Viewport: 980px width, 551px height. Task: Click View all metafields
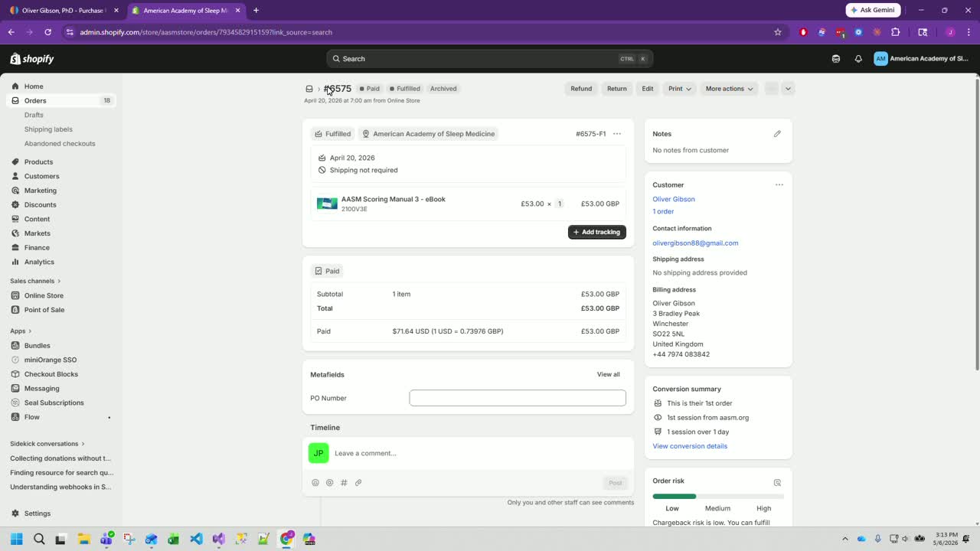[x=609, y=374]
